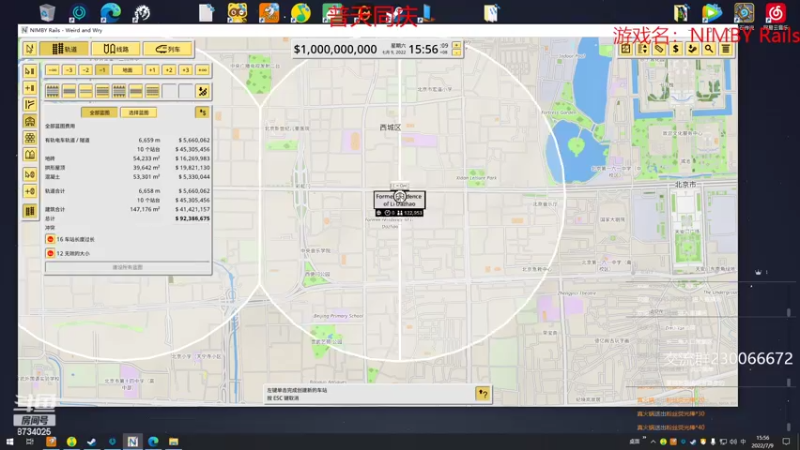The width and height of the screenshot is (800, 450).
Task: Select the depot building tool in left sidebar
Action: (x=30, y=155)
